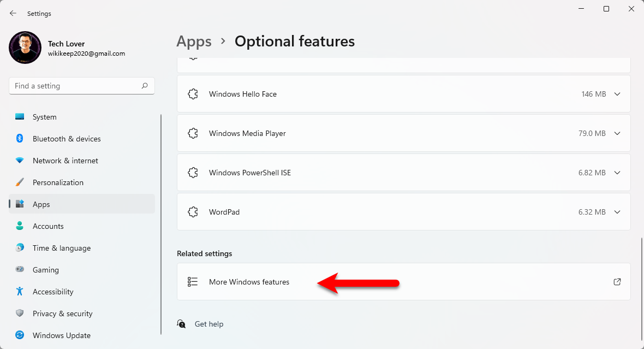Click the Tech Lover account name
The width and height of the screenshot is (644, 349).
[x=66, y=44]
